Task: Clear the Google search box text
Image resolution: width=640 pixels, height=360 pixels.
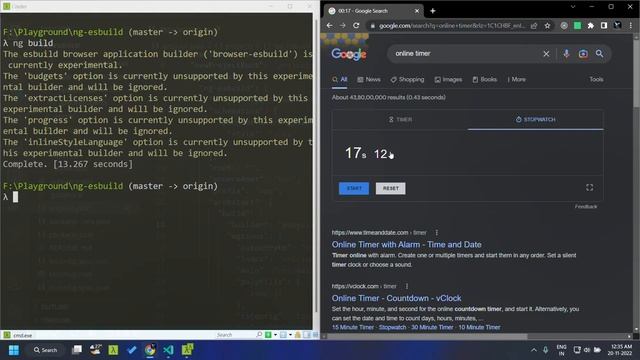Action: 546,54
